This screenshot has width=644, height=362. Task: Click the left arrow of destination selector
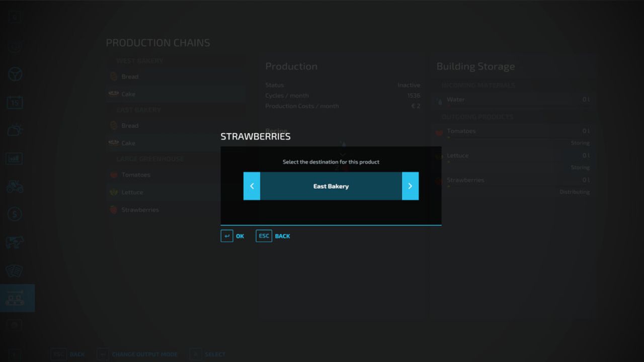pyautogui.click(x=252, y=186)
